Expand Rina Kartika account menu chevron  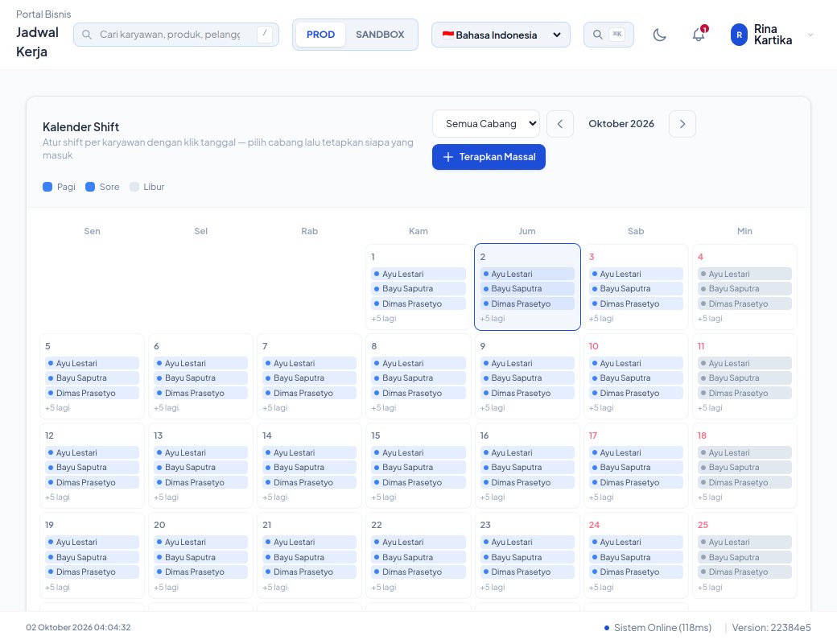pos(810,35)
